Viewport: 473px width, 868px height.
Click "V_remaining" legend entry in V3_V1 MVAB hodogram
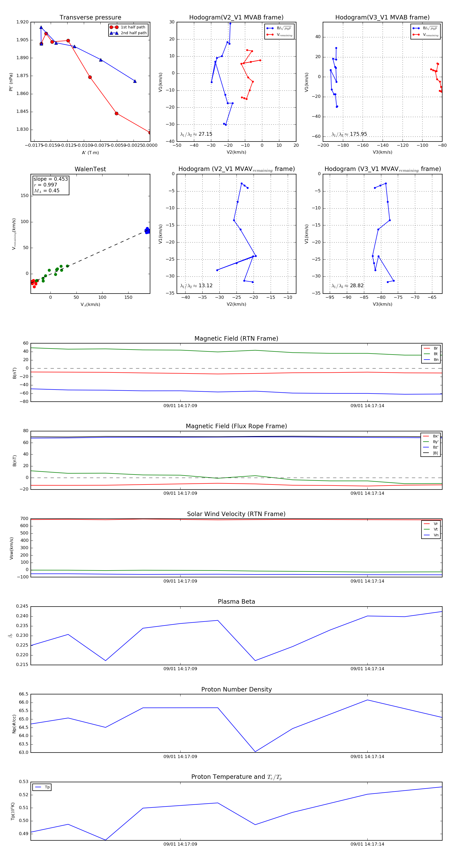[425, 35]
